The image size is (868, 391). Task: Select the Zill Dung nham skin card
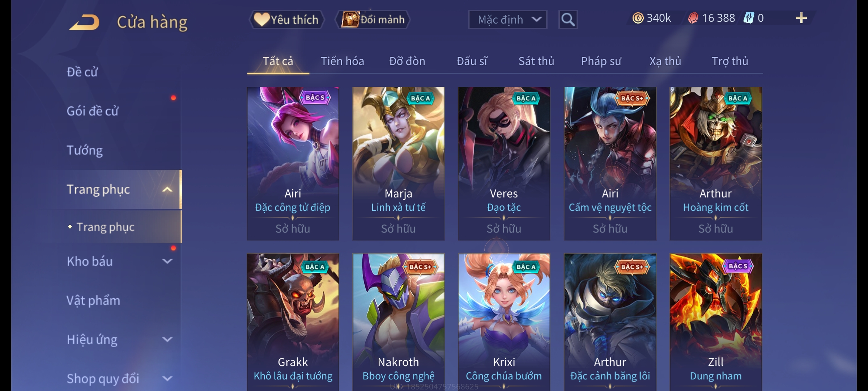click(x=716, y=322)
